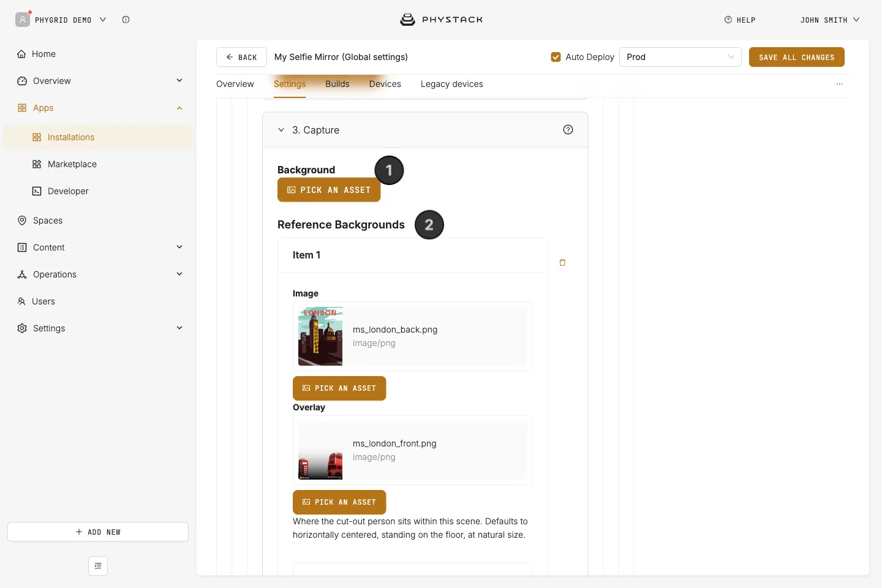Toggle the Auto Deploy checkbox
The width and height of the screenshot is (882, 588).
(x=556, y=57)
